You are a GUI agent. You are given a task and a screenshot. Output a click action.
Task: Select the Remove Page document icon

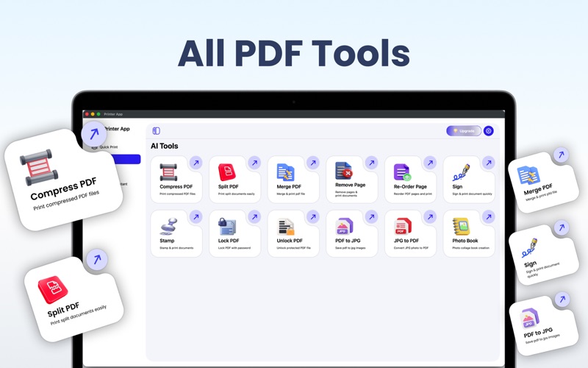tap(344, 171)
